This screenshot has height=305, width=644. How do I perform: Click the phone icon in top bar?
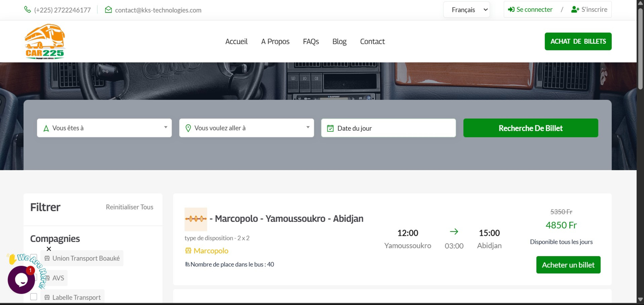tap(27, 10)
